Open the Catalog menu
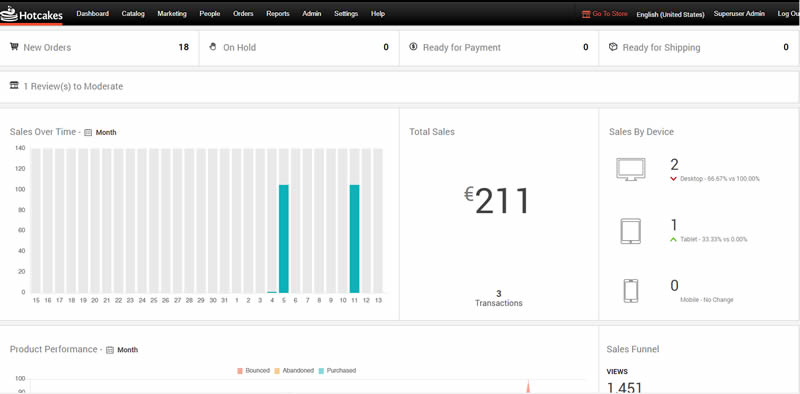The height and width of the screenshot is (394, 800). click(133, 14)
